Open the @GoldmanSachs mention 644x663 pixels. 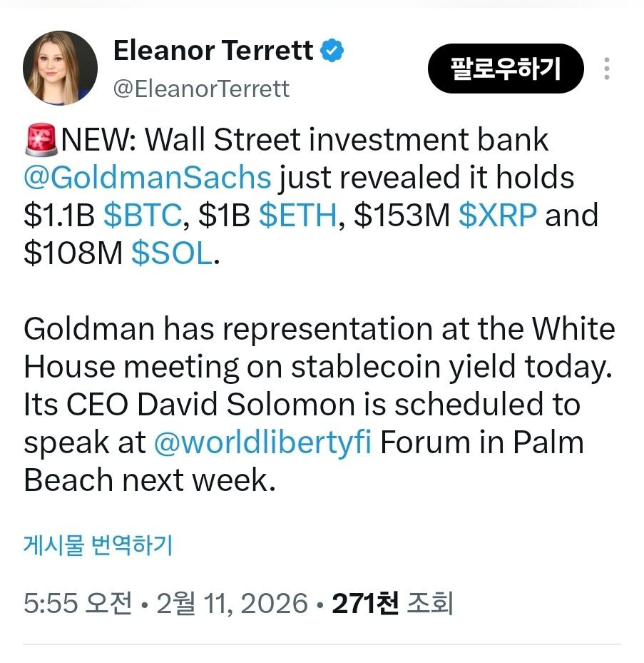click(x=148, y=178)
